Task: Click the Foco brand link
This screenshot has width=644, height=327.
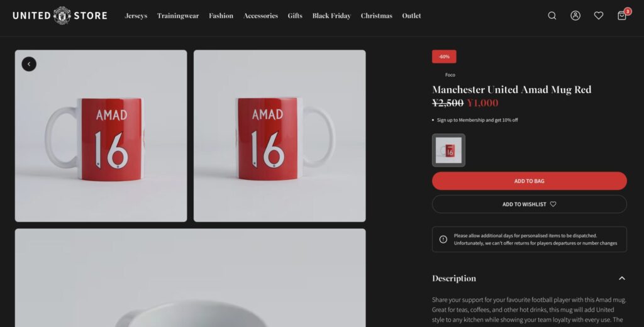Action: pyautogui.click(x=450, y=75)
